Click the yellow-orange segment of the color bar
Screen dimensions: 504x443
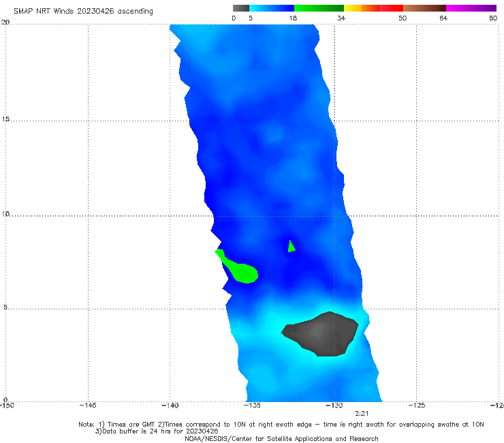362,8
